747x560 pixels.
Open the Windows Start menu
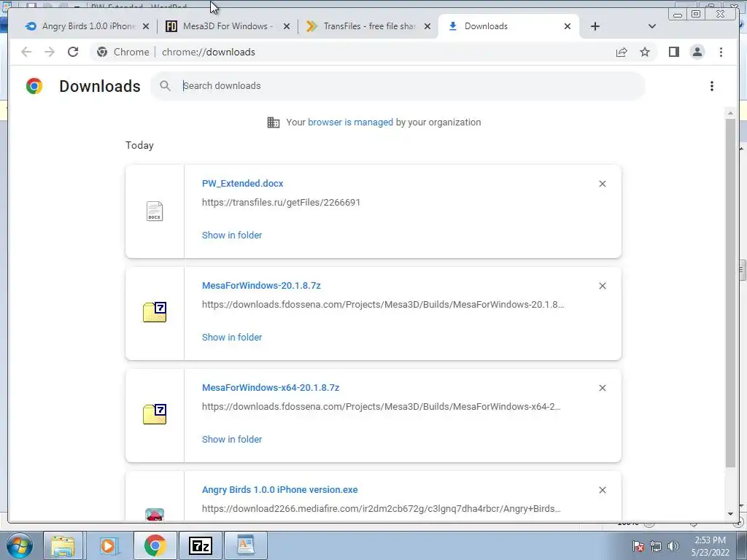click(x=19, y=545)
